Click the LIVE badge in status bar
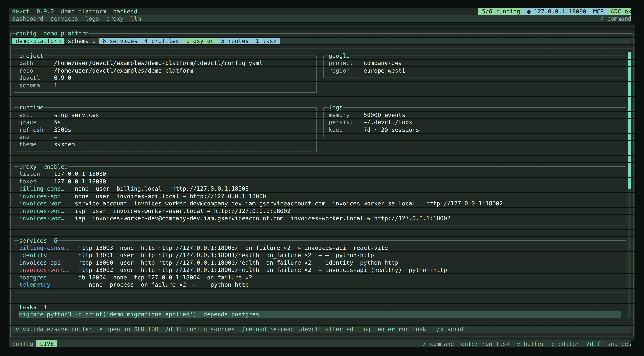 pos(47,344)
